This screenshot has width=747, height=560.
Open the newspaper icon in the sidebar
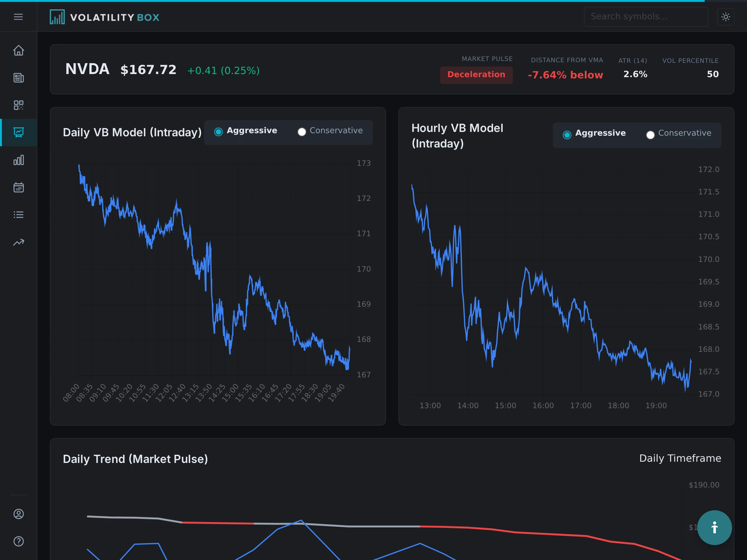pyautogui.click(x=19, y=78)
